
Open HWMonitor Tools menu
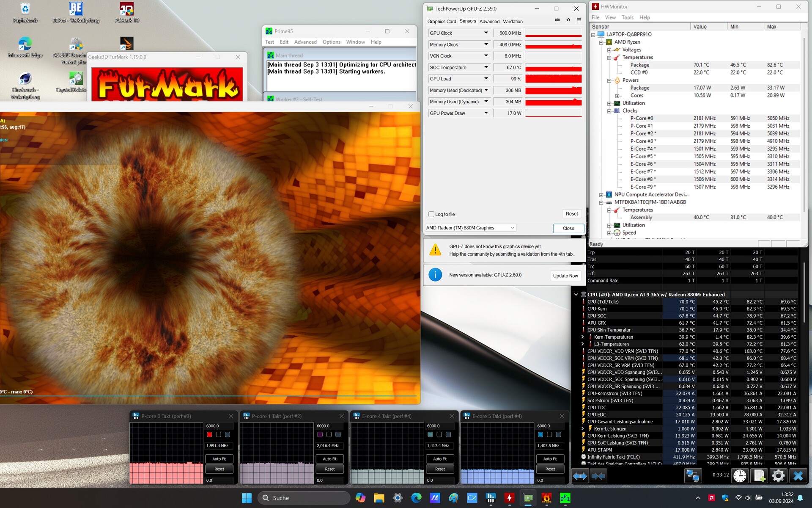click(627, 17)
